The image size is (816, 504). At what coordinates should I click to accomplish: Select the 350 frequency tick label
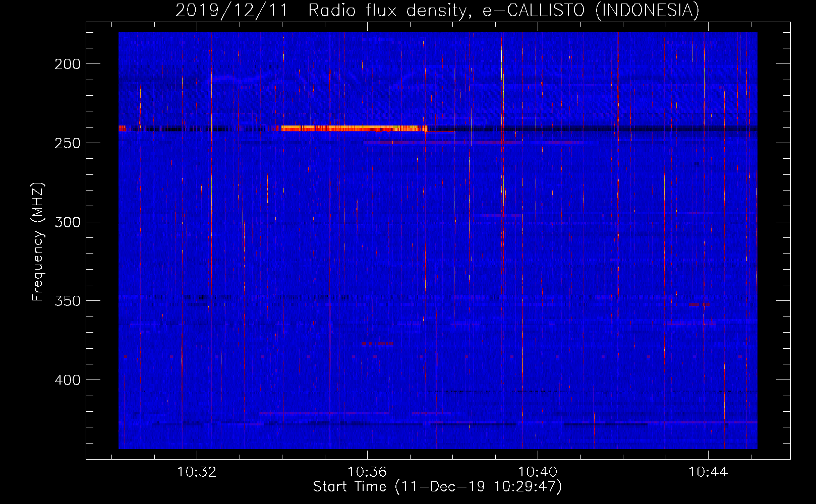(68, 301)
